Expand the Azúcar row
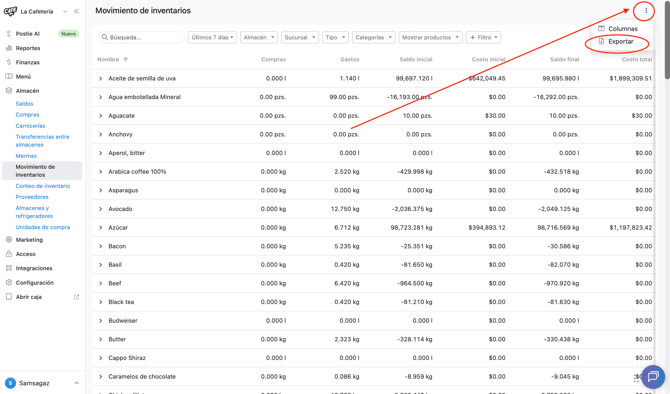Viewport: 670px width, 394px height. (x=100, y=228)
